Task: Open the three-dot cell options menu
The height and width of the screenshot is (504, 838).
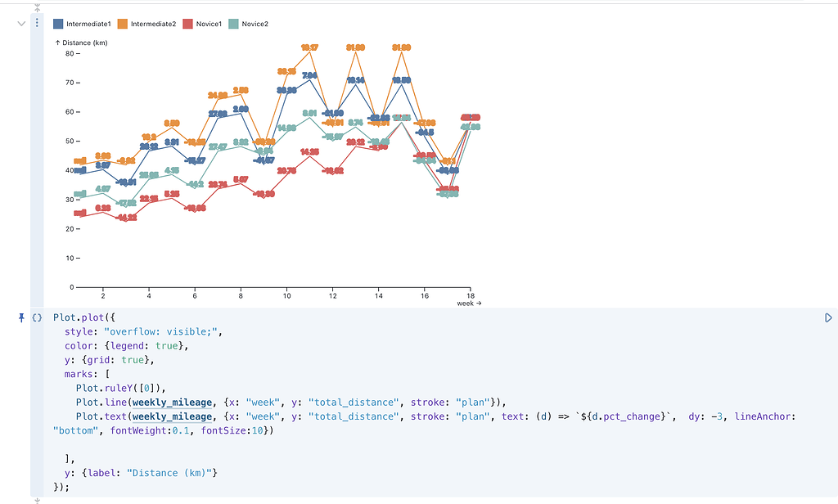Action: [x=37, y=23]
